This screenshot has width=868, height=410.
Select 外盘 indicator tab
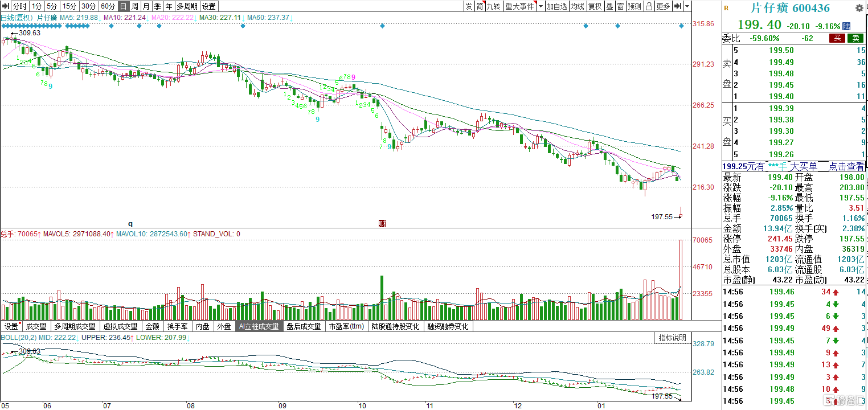[x=224, y=327]
